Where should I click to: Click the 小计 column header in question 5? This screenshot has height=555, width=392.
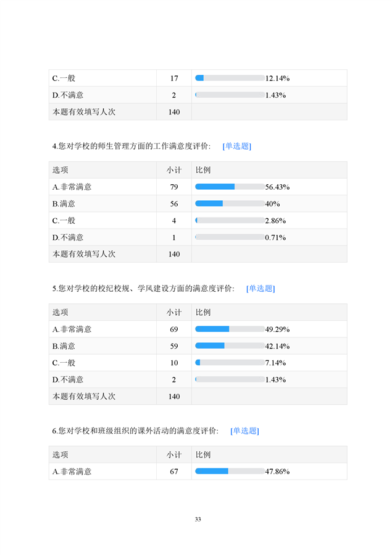click(174, 313)
